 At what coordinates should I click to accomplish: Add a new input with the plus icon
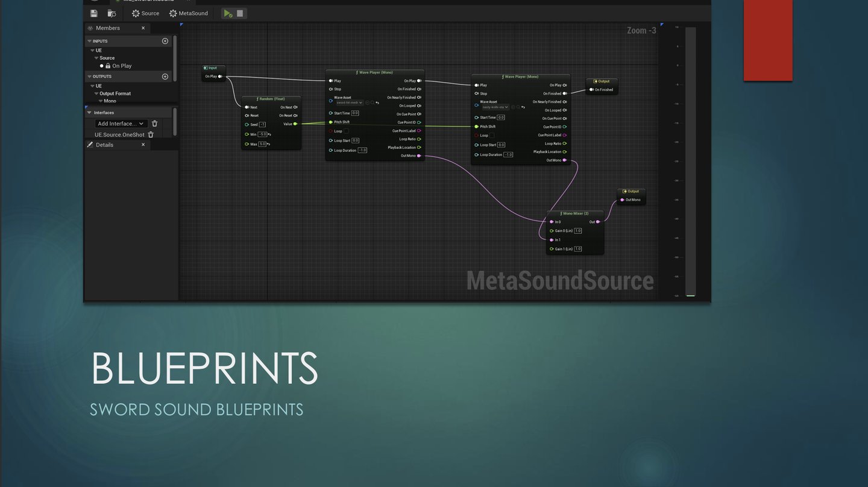pos(165,41)
